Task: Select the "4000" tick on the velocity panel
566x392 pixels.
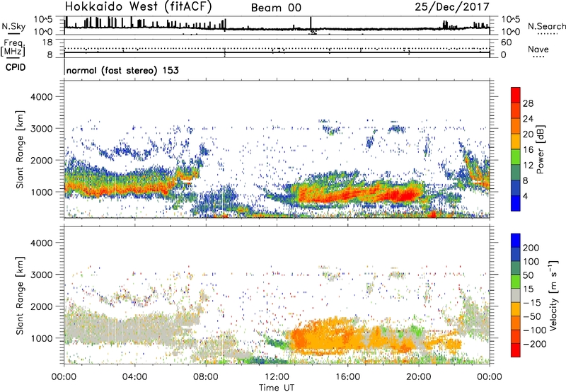Action: click(42, 243)
